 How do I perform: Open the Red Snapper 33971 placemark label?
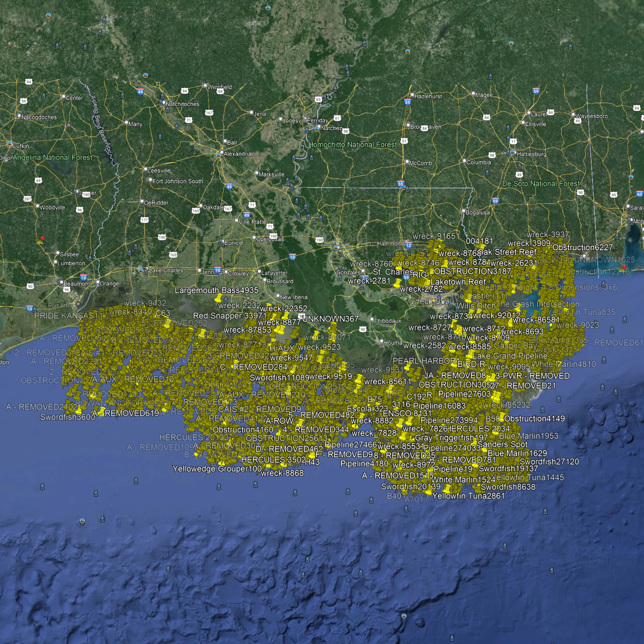[x=230, y=316]
